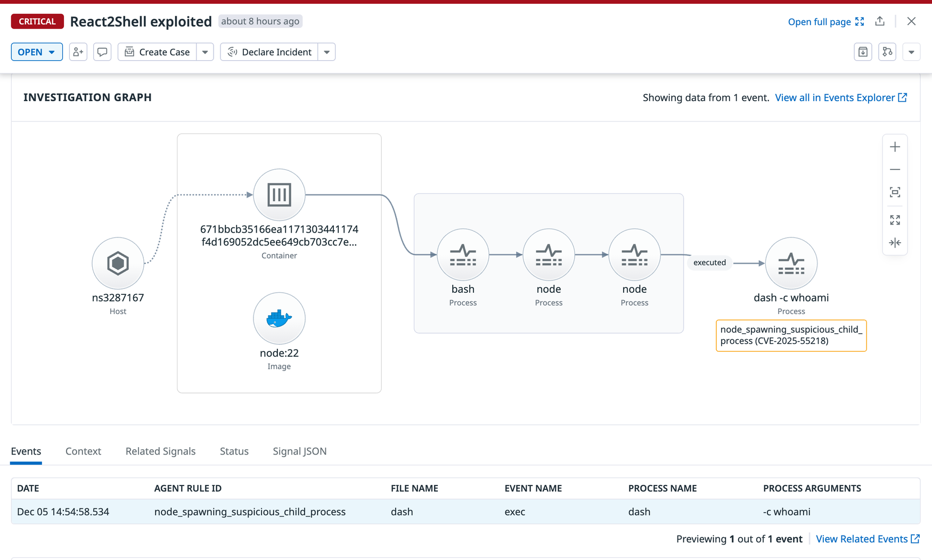Select the node:22 image node
The height and width of the screenshot is (560, 932).
279,318
